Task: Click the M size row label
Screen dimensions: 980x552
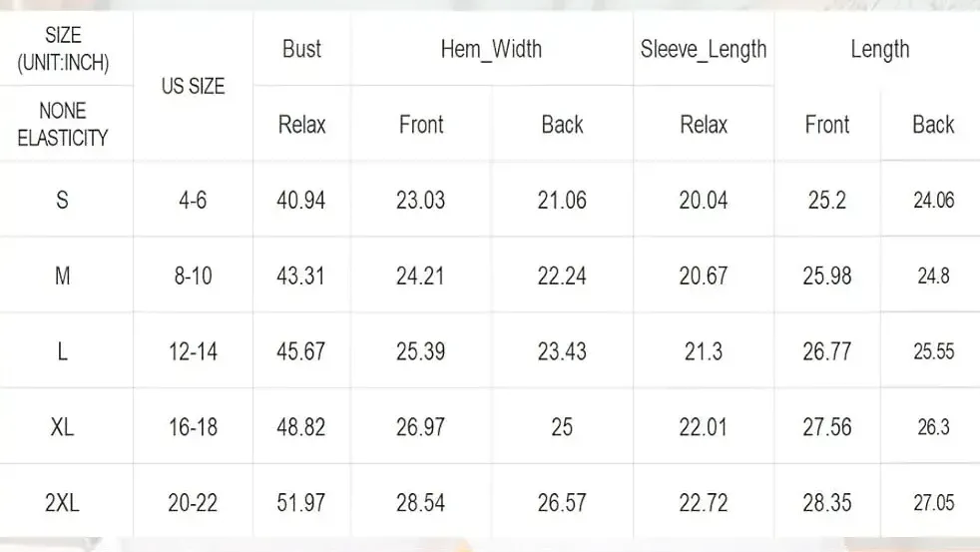Action: pyautogui.click(x=63, y=276)
